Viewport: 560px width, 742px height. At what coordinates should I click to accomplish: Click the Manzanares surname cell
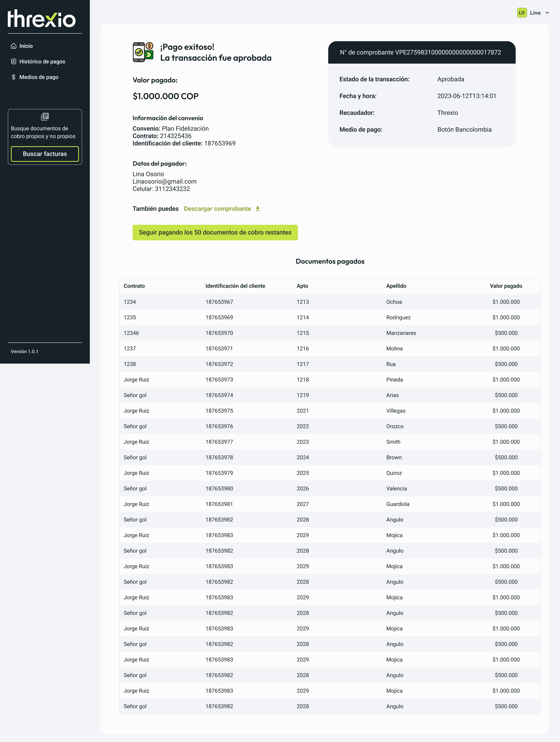point(401,333)
